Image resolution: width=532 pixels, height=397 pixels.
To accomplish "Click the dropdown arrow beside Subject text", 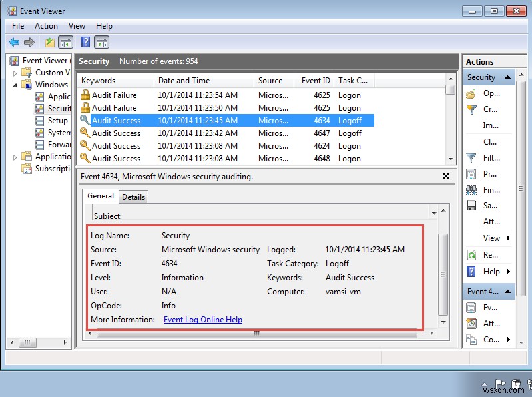I will click(434, 213).
